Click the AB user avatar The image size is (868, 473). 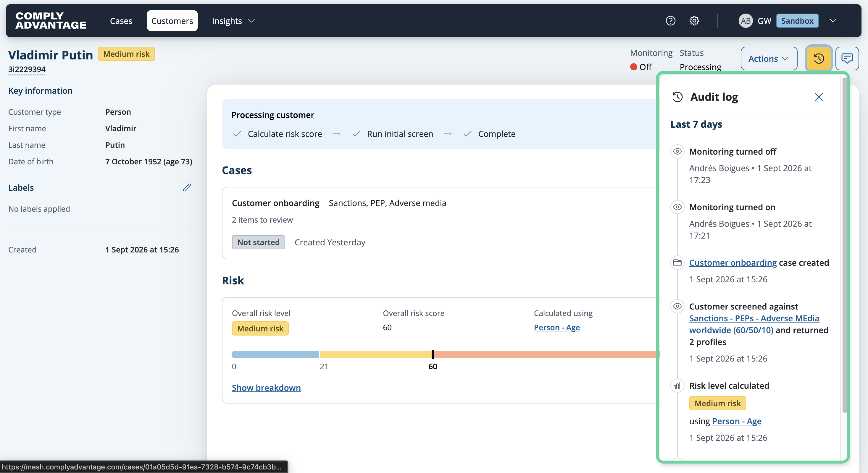click(x=745, y=21)
